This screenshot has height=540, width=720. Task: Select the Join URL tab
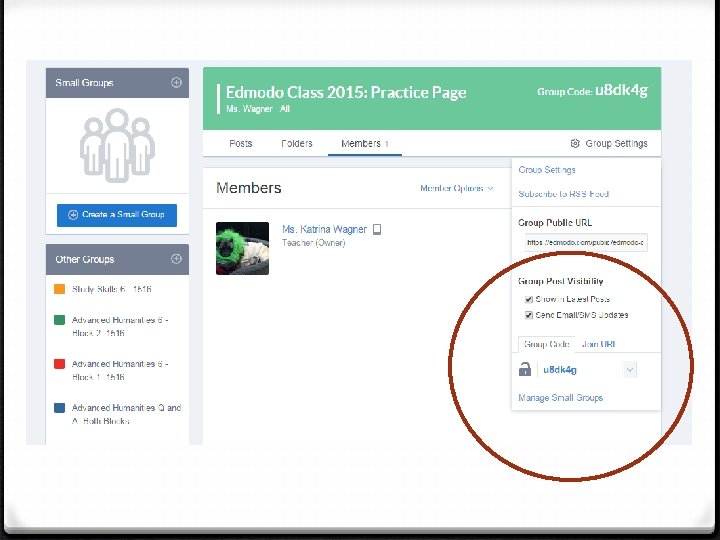(x=598, y=344)
